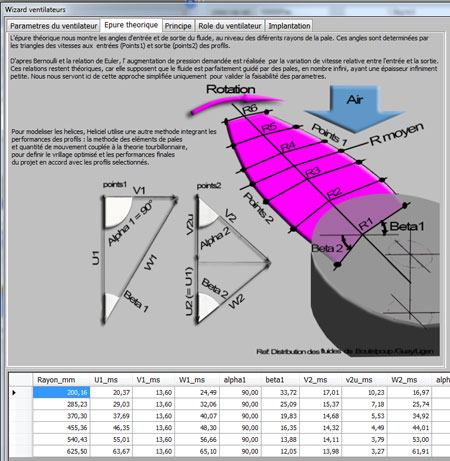The image size is (450, 461).
Task: Click beta1 value 12,05
Action: point(280,451)
